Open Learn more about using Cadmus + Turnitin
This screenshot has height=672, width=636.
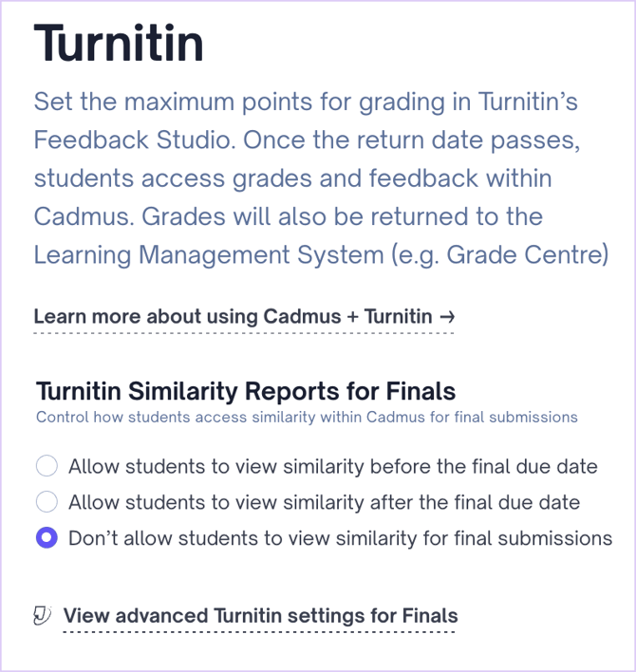(x=233, y=317)
